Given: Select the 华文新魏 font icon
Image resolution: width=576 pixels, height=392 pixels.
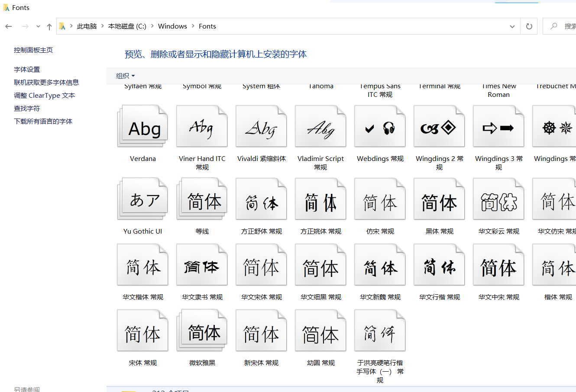Looking at the screenshot, I should click(x=380, y=264).
